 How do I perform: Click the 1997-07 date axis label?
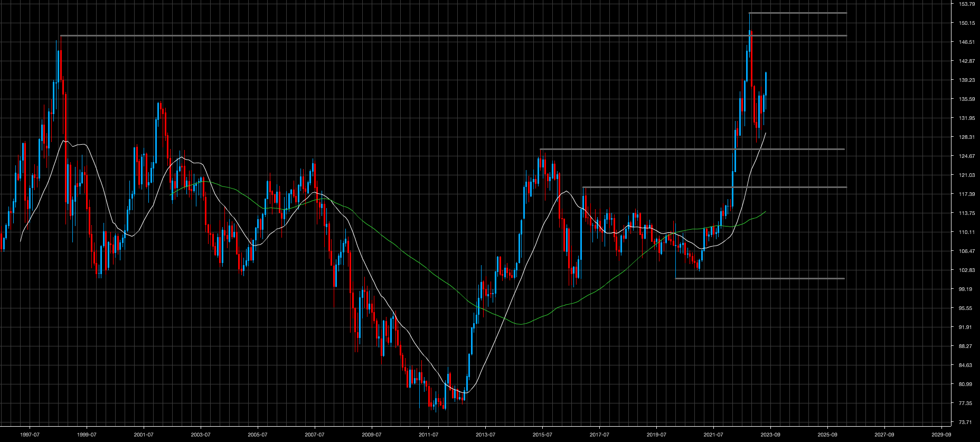(30, 435)
